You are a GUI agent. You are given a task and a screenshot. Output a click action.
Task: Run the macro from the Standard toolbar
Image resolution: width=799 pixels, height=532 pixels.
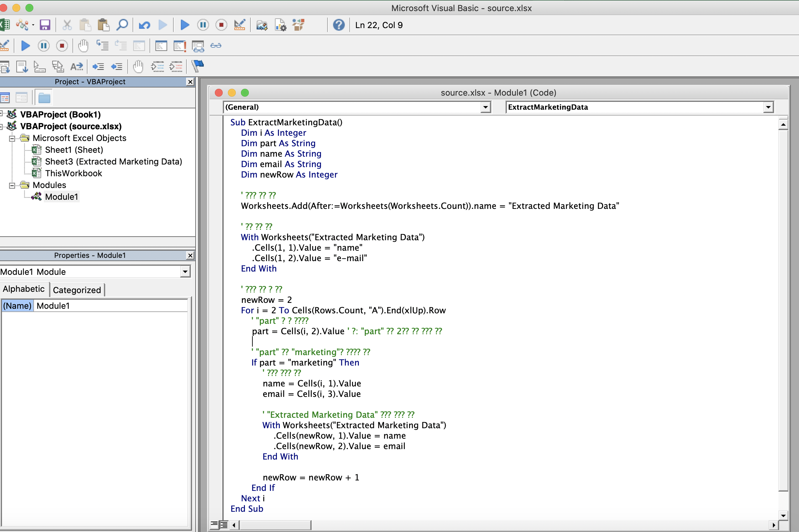(184, 25)
